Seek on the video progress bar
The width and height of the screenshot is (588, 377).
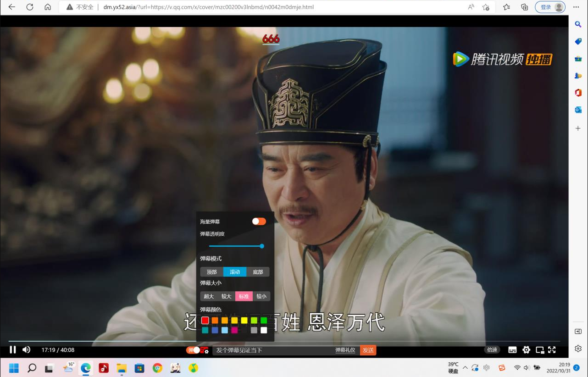click(284, 341)
